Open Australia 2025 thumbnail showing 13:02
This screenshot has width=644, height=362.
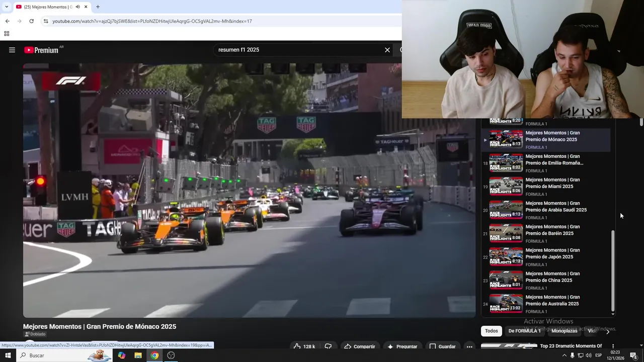click(506, 304)
